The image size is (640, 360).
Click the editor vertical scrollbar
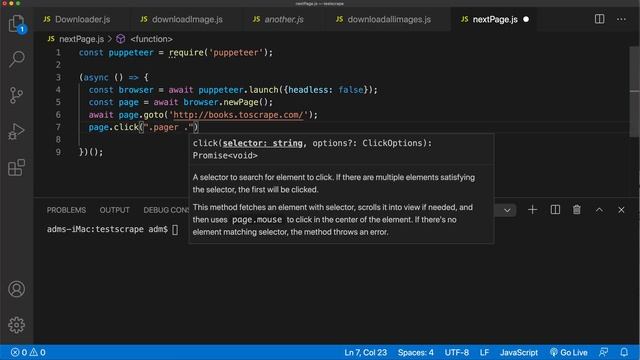point(635,92)
